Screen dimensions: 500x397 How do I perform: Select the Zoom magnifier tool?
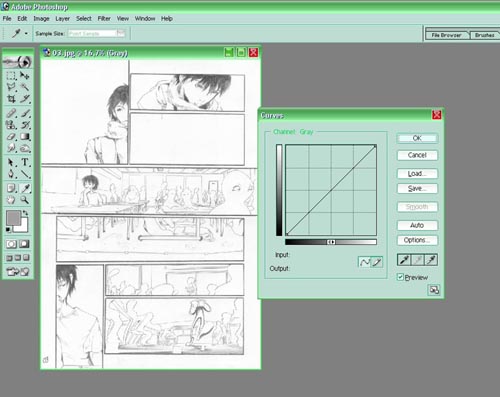(25, 200)
